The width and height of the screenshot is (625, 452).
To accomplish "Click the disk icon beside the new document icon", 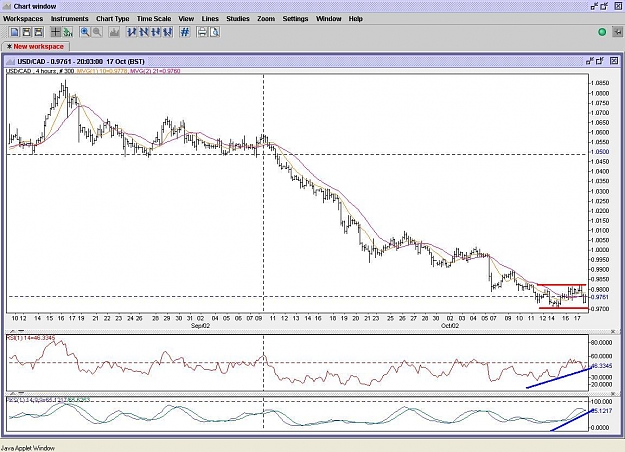I will click(x=26, y=32).
